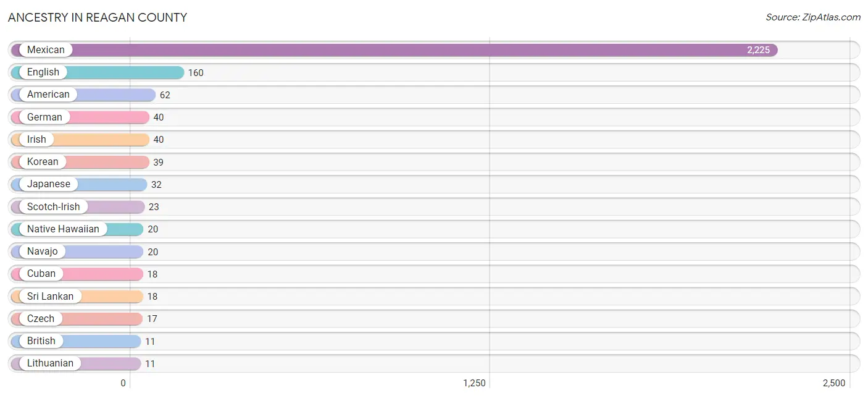This screenshot has height=398, width=868.
Task: Click the Scotch-Irish bar label
Action: [54, 206]
